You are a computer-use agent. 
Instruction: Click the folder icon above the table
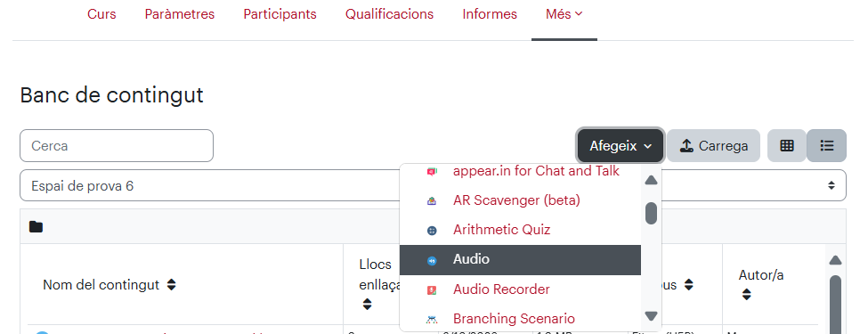[x=36, y=226]
